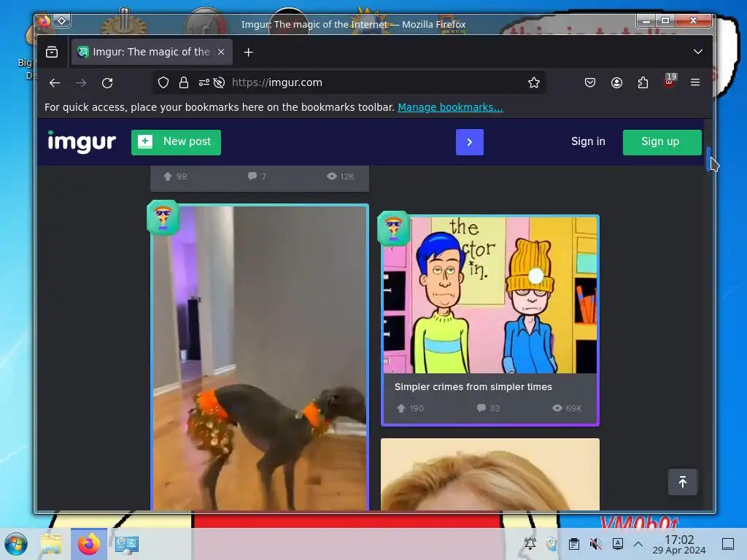The height and width of the screenshot is (560, 747).
Task: Bookmark this page with the star icon
Action: coord(533,83)
